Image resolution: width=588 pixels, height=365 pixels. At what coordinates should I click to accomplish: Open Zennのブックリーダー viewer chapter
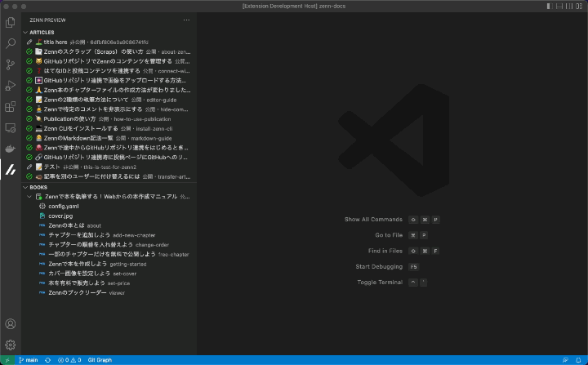pos(109,292)
